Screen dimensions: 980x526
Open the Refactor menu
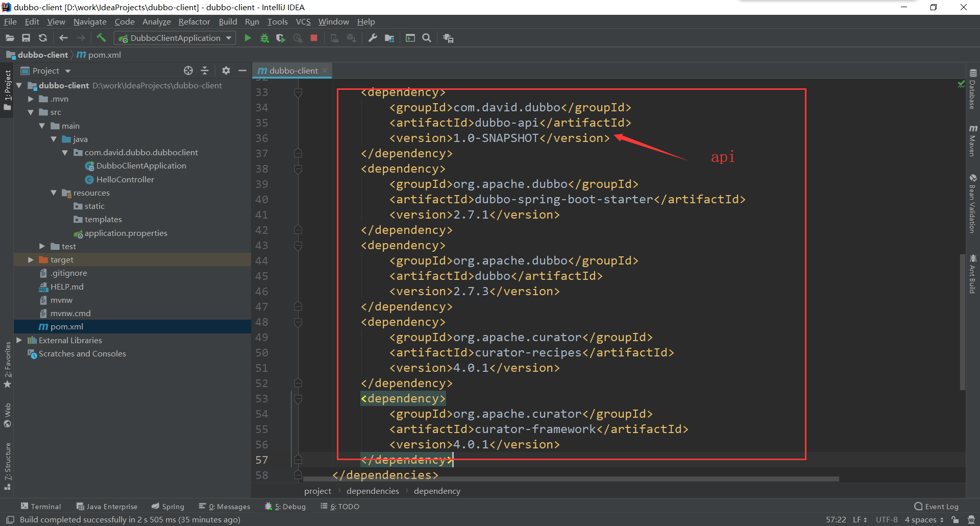point(194,21)
